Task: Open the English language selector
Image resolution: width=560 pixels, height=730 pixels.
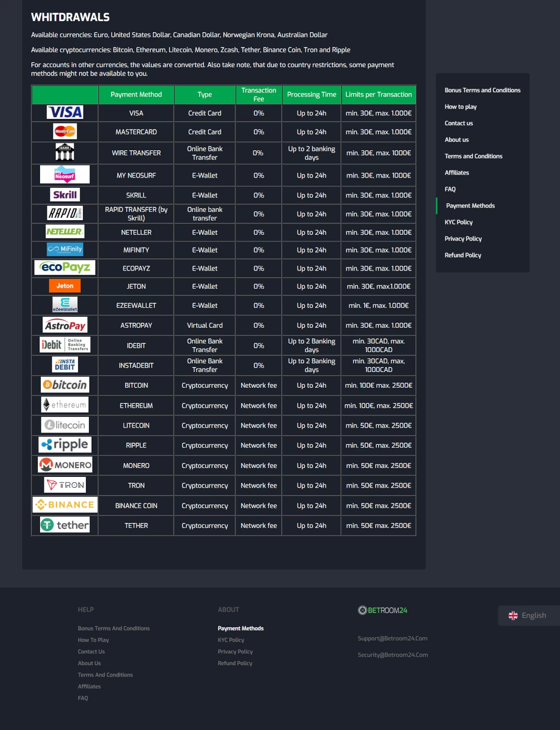Action: tap(529, 615)
